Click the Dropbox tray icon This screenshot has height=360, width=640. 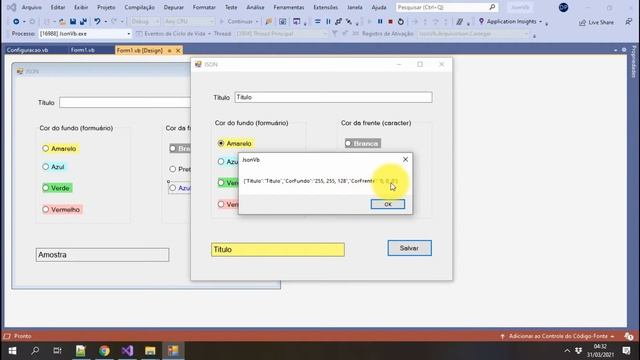click(x=578, y=351)
